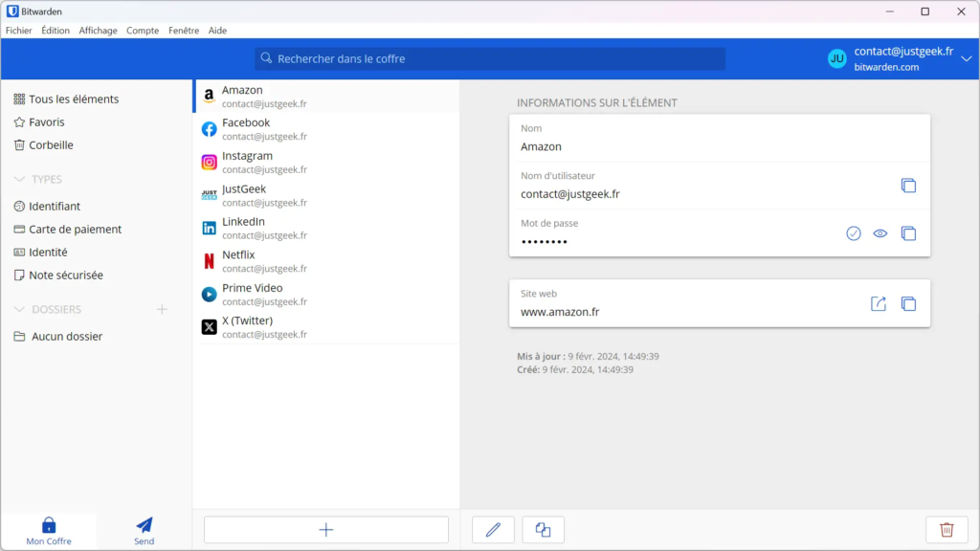This screenshot has height=551, width=980.
Task: Collapse the DOSSIERS section
Action: click(21, 309)
